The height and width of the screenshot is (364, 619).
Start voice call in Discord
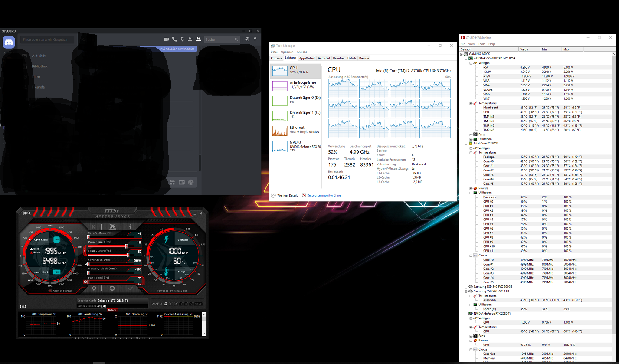click(x=174, y=39)
